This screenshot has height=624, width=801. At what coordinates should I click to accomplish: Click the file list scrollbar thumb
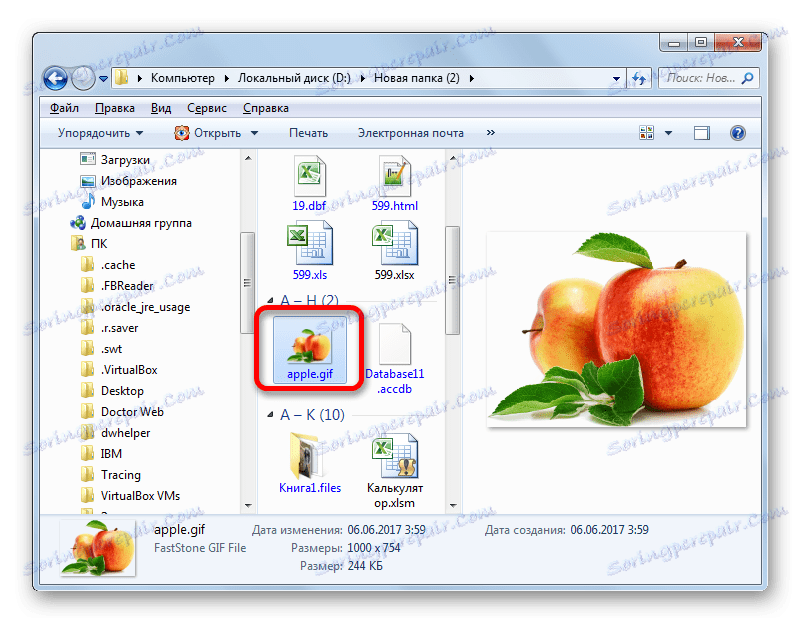(x=452, y=280)
